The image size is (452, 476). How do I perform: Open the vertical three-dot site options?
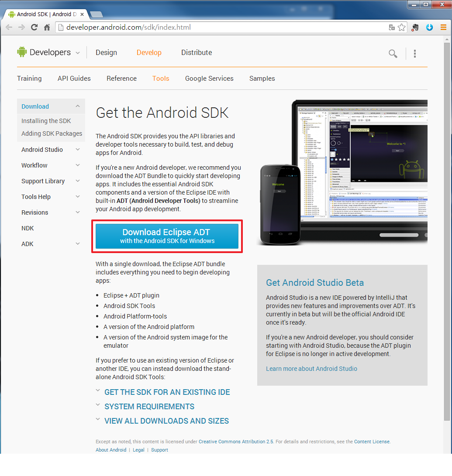[414, 54]
